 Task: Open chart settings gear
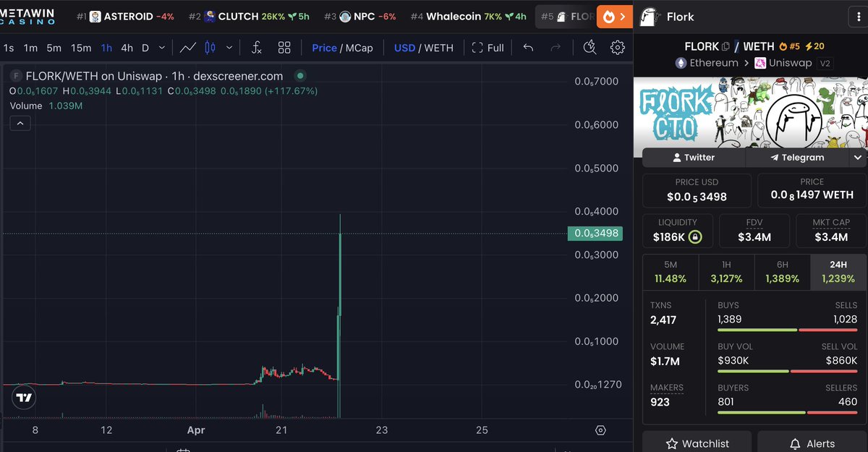[x=617, y=48]
